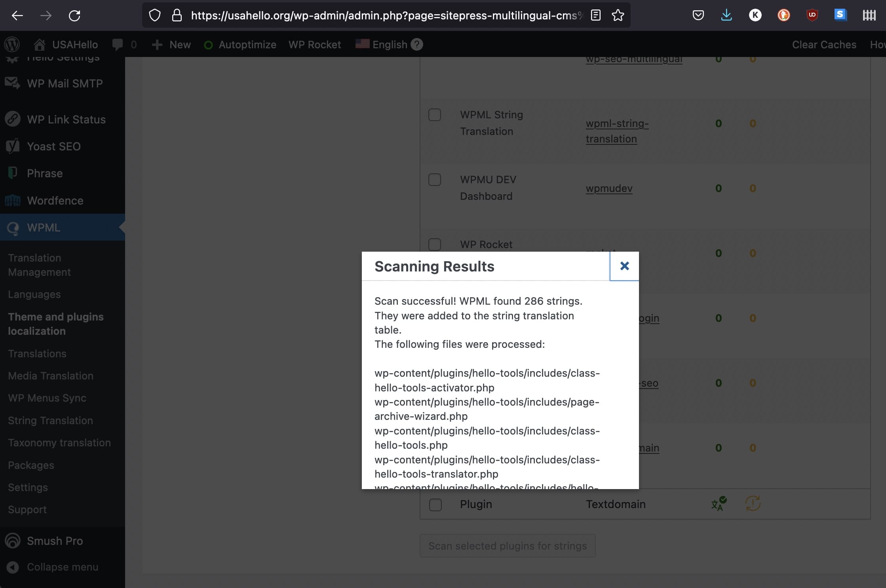Click Clear Caches in admin bar

pyautogui.click(x=824, y=44)
